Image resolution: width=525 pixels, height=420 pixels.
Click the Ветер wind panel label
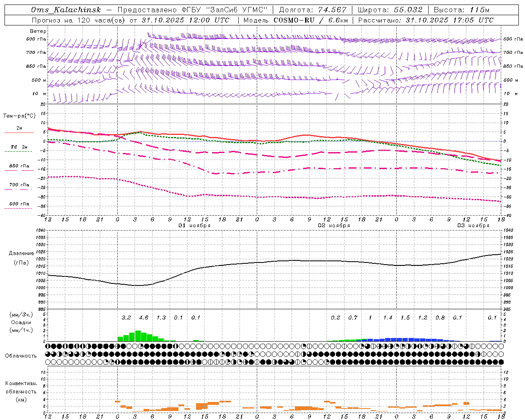click(x=38, y=31)
